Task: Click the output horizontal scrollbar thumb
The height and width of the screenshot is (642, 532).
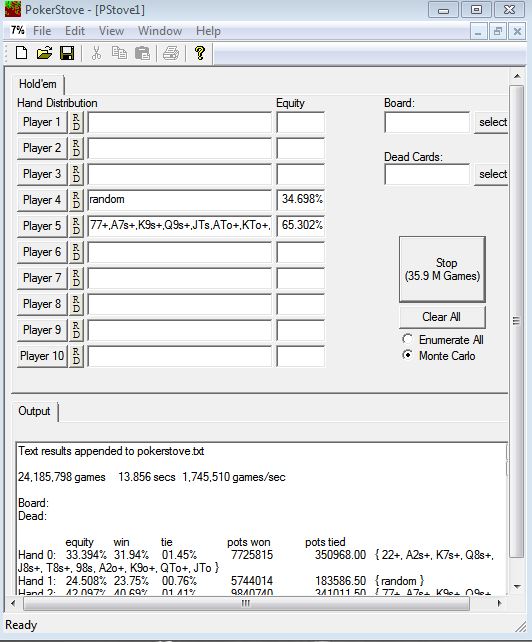Action: click(x=246, y=603)
